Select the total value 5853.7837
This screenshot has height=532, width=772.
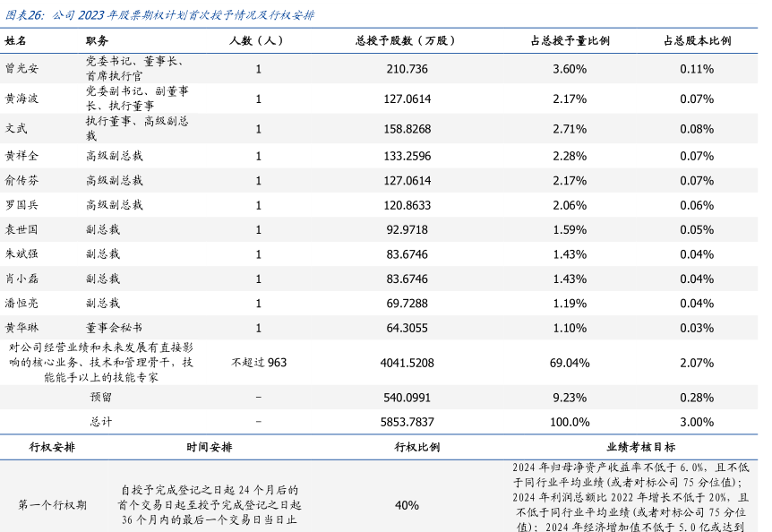407,422
